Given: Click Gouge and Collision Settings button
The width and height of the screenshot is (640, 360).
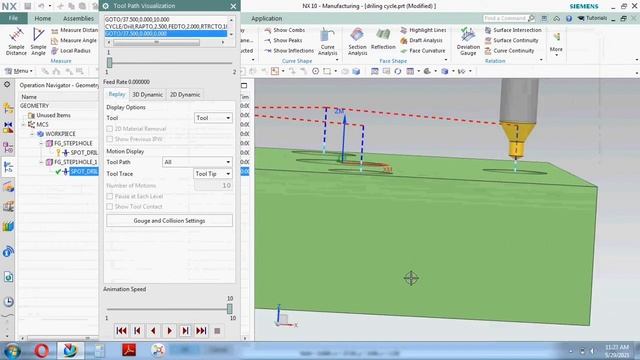Looking at the screenshot, I should [x=169, y=220].
